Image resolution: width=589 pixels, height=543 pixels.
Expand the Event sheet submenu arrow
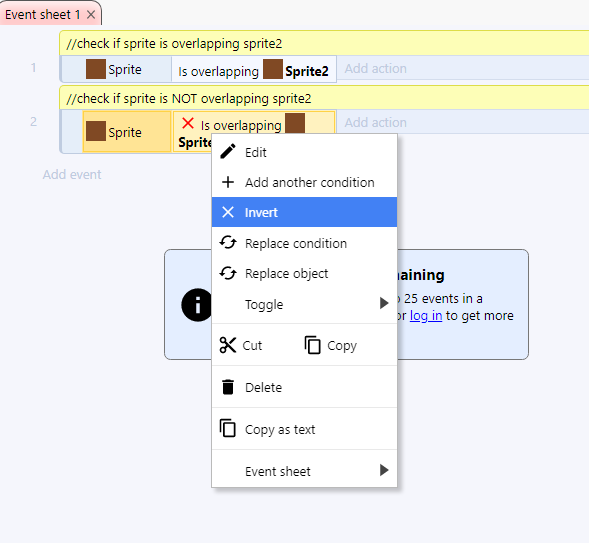384,470
